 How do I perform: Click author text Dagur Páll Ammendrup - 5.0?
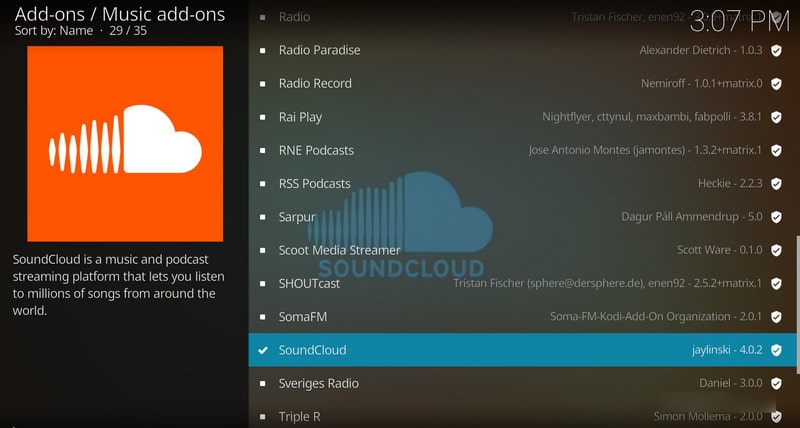tap(692, 217)
